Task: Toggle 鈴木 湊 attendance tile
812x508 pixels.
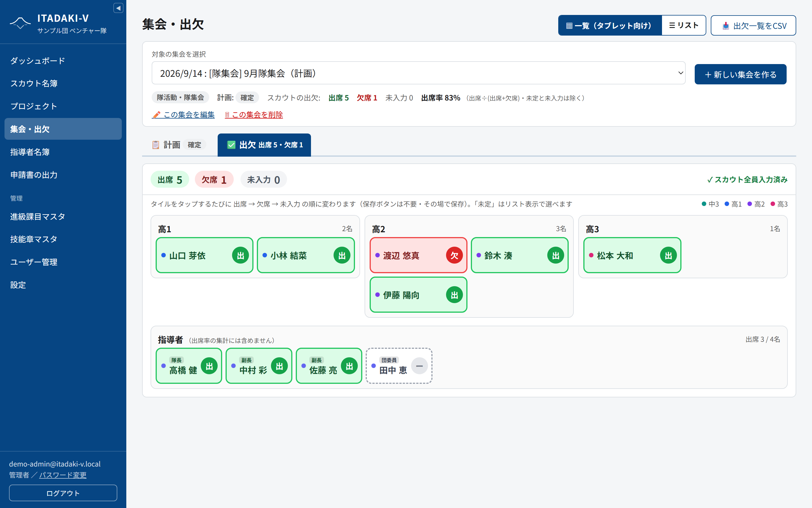Action: coord(519,255)
